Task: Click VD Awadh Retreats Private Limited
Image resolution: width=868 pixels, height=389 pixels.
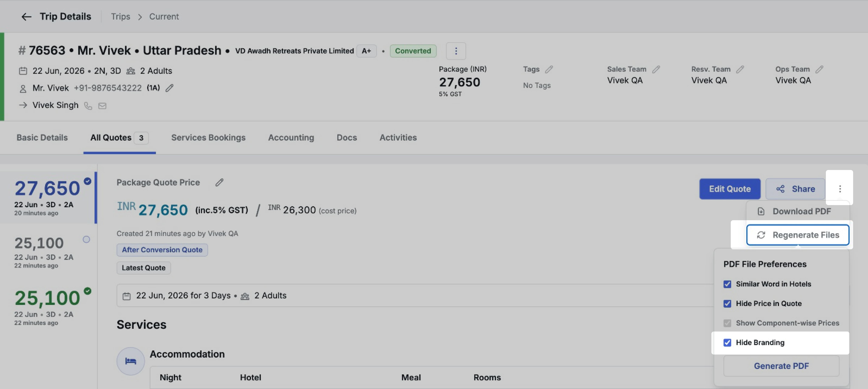Action: [x=294, y=51]
